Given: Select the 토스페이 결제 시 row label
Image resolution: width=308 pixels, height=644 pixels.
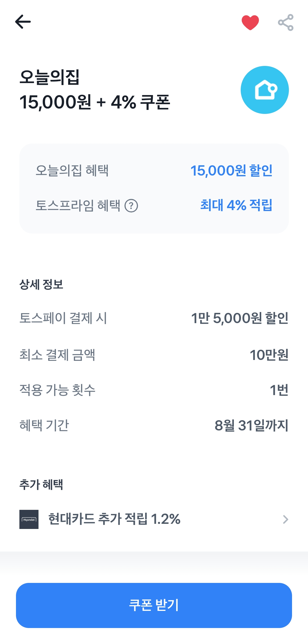Looking at the screenshot, I should click(x=63, y=318).
